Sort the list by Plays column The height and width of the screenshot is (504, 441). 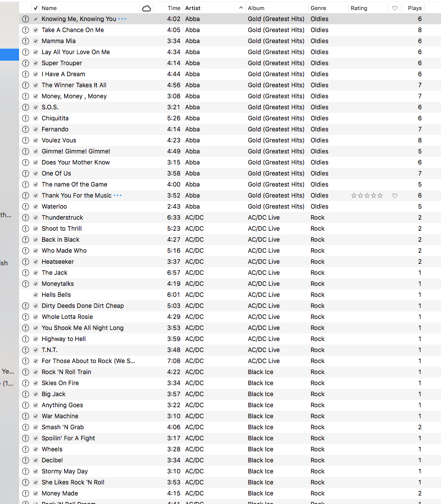414,8
